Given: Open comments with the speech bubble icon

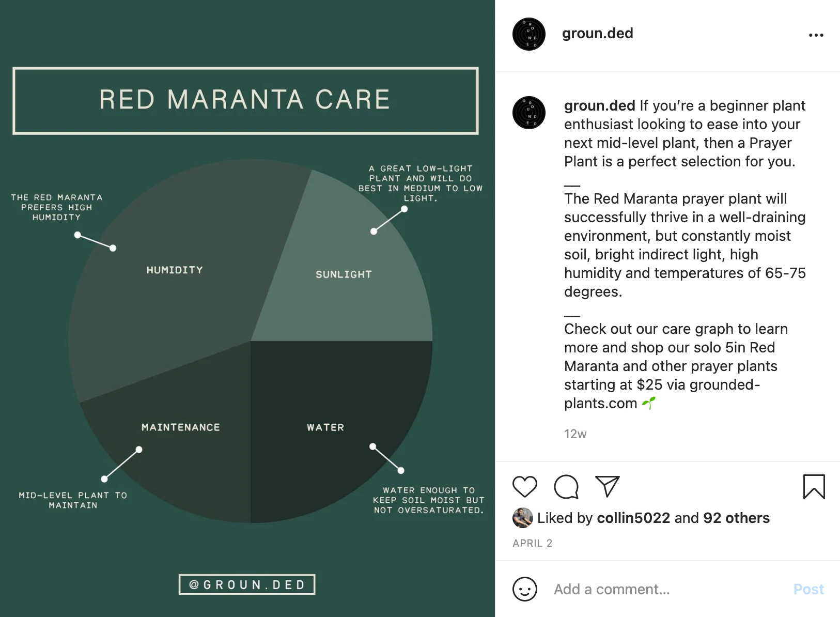Looking at the screenshot, I should 566,487.
